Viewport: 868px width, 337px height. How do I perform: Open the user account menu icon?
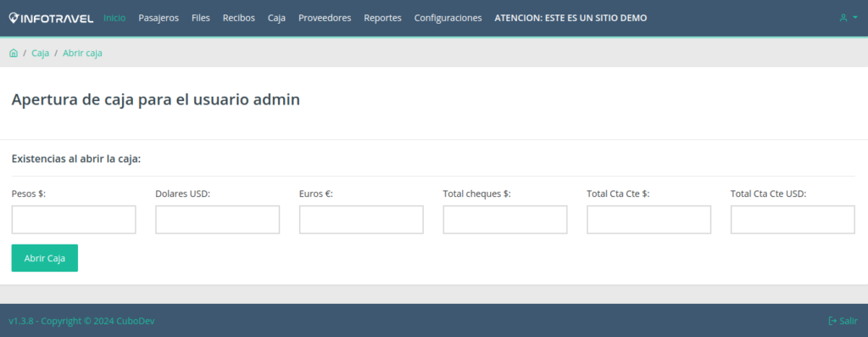(848, 18)
